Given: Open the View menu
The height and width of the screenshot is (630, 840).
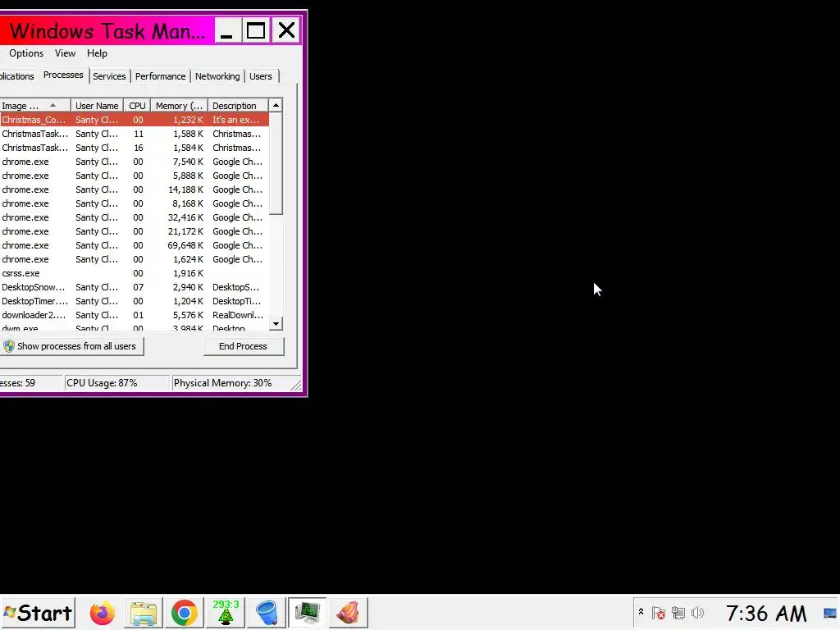Looking at the screenshot, I should click(x=65, y=53).
